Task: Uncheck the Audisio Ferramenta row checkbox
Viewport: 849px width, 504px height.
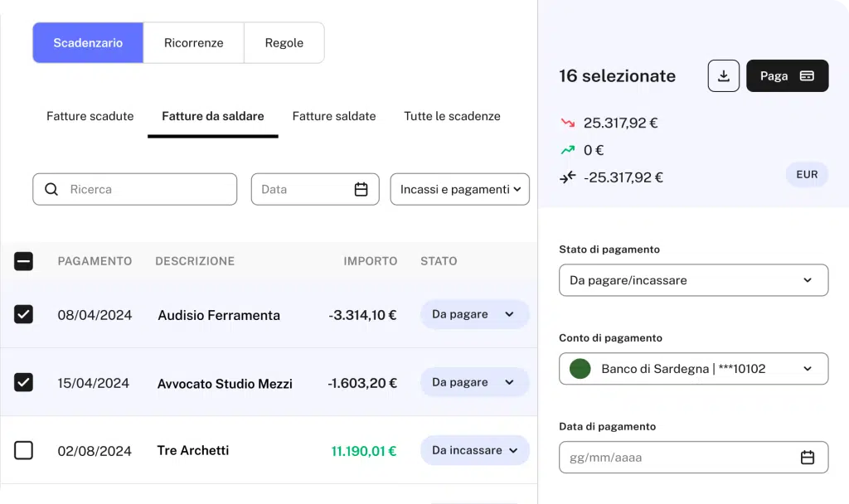Action: click(24, 314)
